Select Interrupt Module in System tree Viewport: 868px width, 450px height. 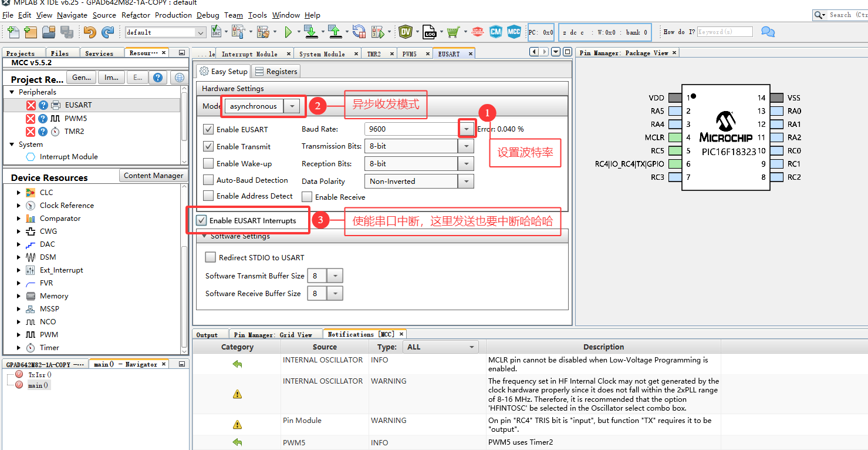point(69,157)
